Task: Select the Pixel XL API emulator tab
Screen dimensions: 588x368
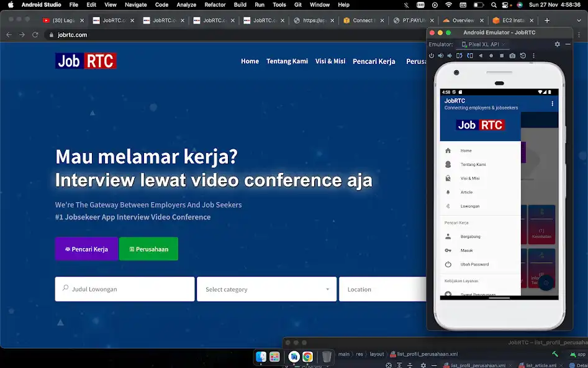Action: (x=484, y=44)
